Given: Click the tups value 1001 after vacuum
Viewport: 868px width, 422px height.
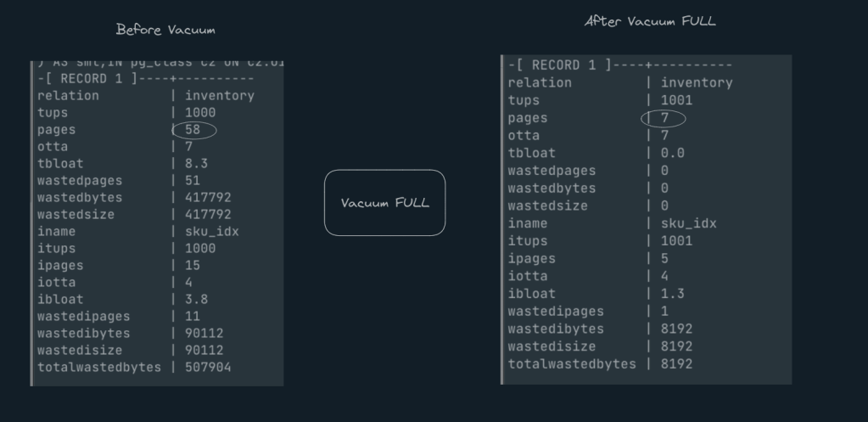Looking at the screenshot, I should [676, 100].
